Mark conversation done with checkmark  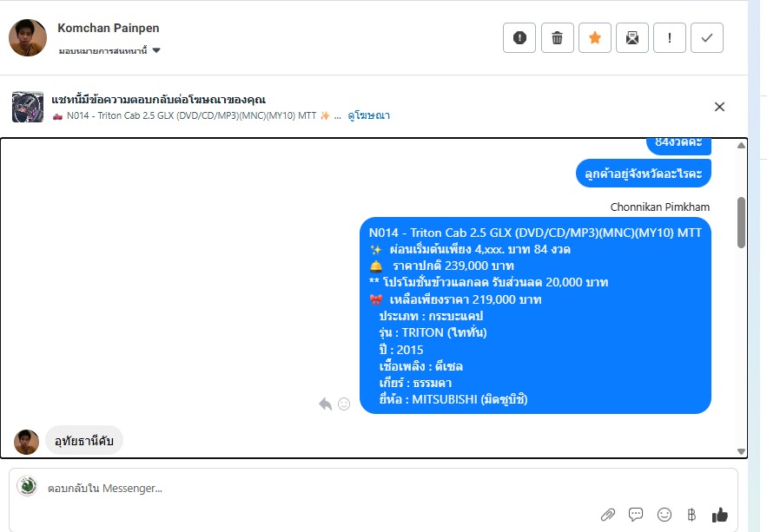point(707,37)
